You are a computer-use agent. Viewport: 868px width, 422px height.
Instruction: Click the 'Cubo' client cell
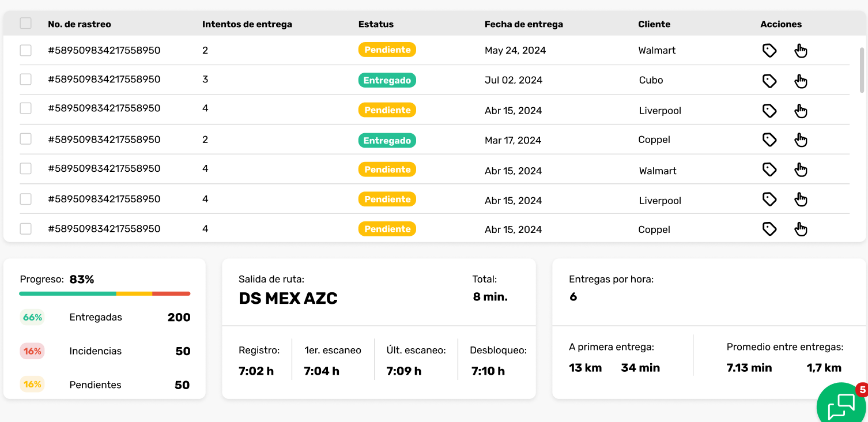coord(651,80)
